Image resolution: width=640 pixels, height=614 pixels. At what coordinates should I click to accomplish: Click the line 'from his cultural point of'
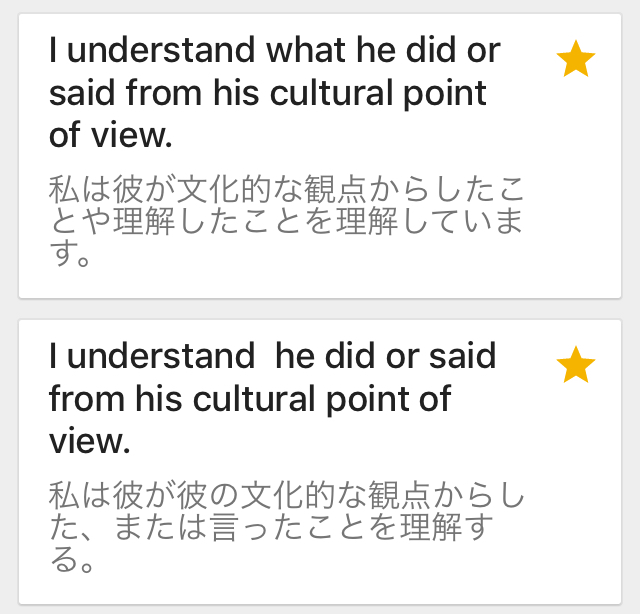coord(250,398)
